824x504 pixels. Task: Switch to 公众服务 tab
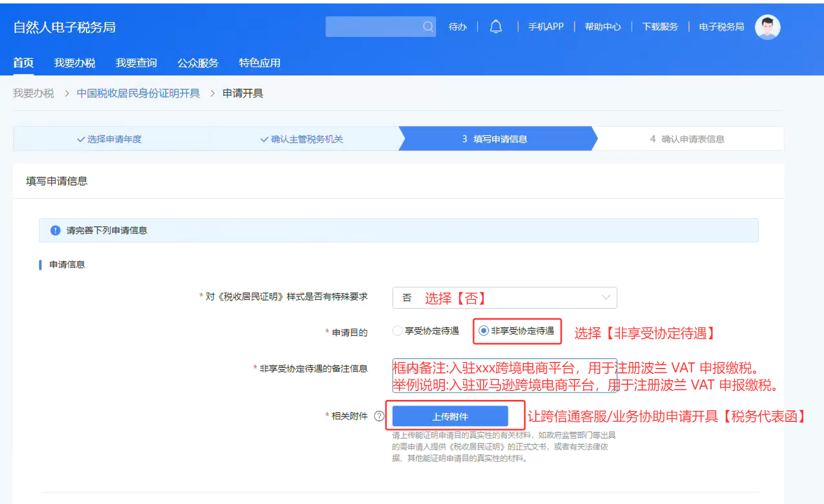coord(198,63)
